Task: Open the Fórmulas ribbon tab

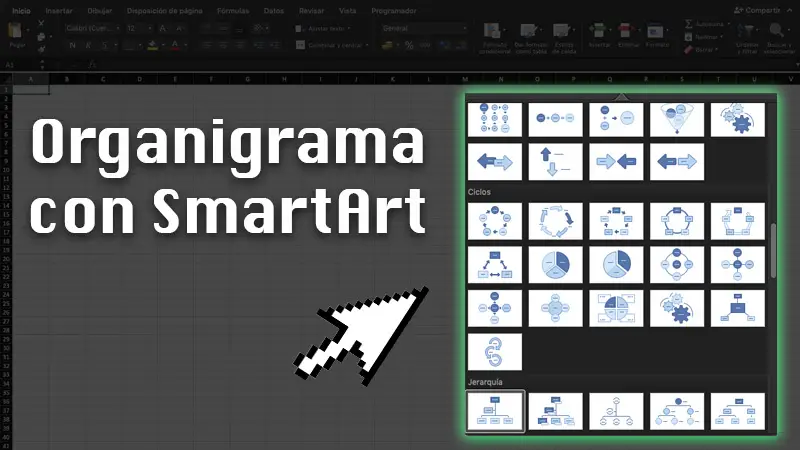Action: tap(233, 11)
